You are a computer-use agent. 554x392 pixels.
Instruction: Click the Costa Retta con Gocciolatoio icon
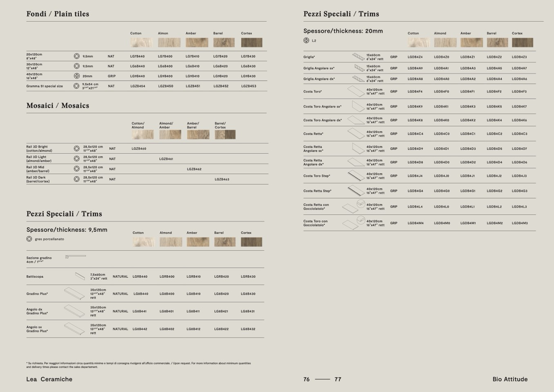click(x=353, y=206)
